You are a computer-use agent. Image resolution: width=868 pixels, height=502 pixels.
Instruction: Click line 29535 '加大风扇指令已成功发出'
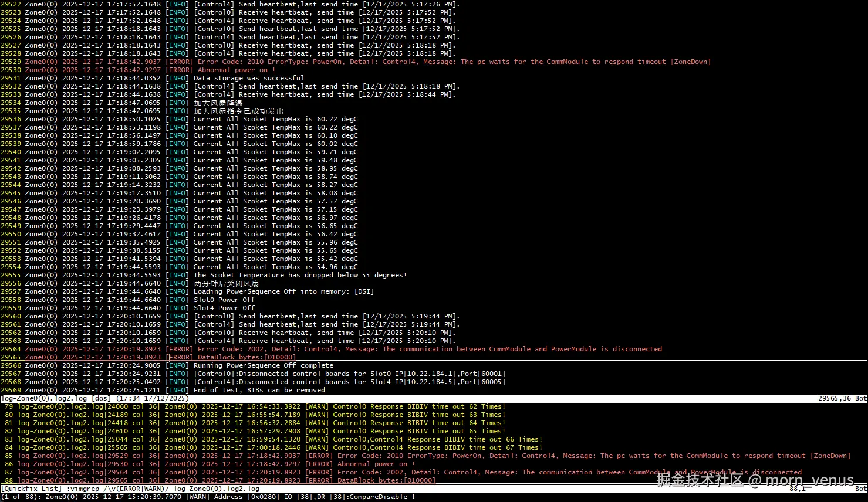pyautogui.click(x=142, y=111)
